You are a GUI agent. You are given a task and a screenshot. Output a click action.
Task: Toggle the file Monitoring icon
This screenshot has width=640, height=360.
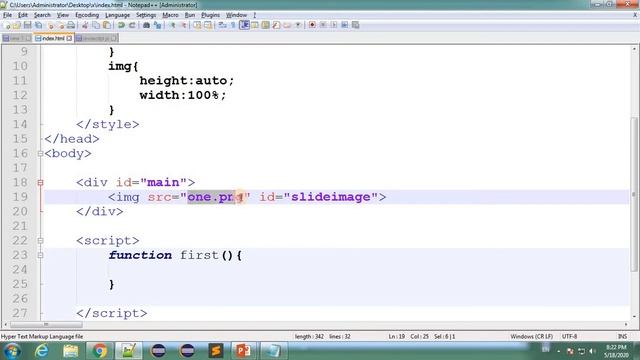(298, 25)
